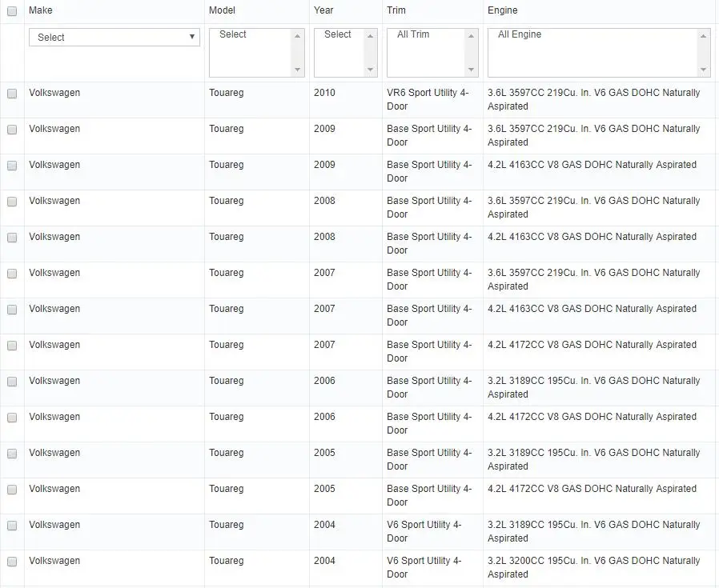Viewport: 719px width, 588px height.
Task: Choose All Engine in Engine list
Action: click(520, 34)
